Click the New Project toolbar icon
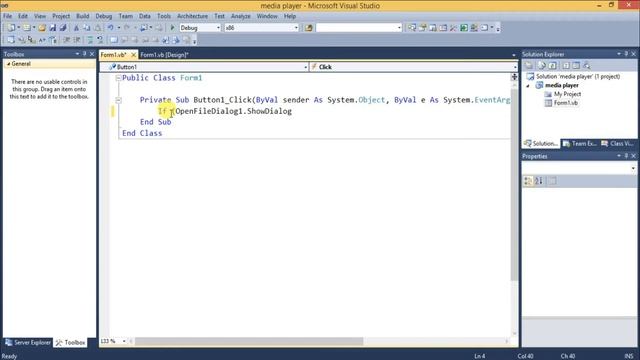 (11, 28)
